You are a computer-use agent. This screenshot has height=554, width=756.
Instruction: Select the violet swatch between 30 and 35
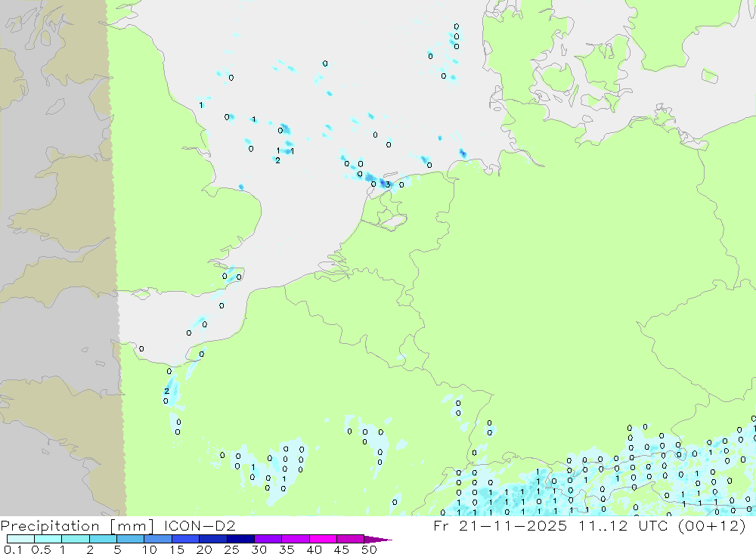point(268,539)
